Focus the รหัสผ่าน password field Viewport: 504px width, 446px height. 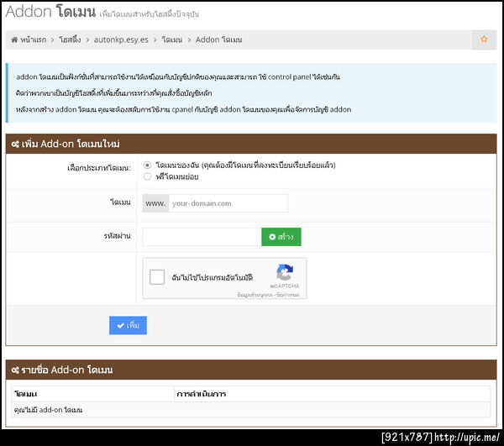[202, 237]
